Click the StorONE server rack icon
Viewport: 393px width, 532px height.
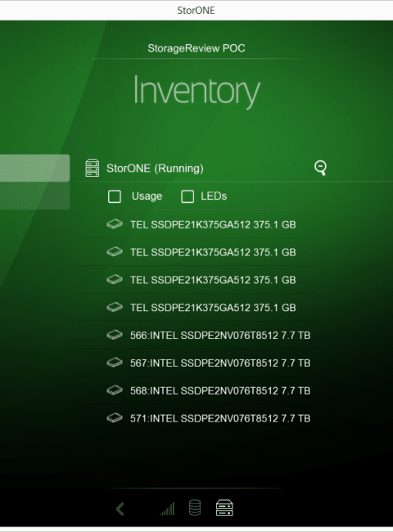click(93, 168)
